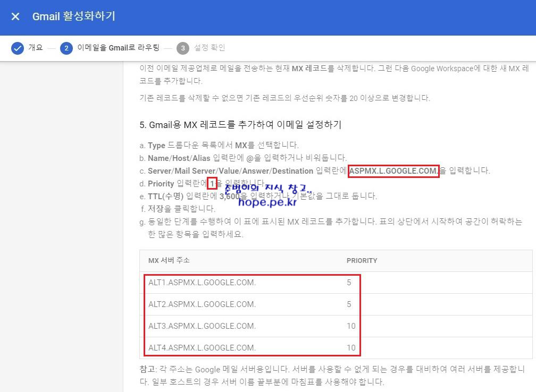This screenshot has height=392, width=536.
Task: Click the heading 5. Gmail용 MX 레코드를 추가하여 이메일 설정하기
Action: [x=240, y=125]
